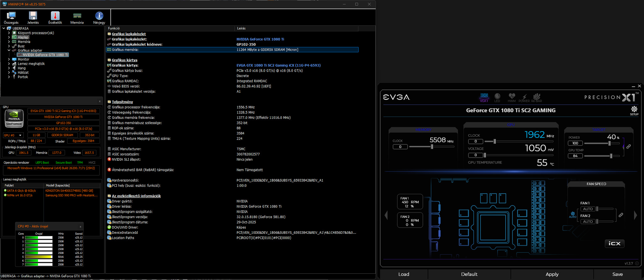Click the Re-BAR icon in Precision X1
Screen dimensions: 644x280
click(536, 97)
